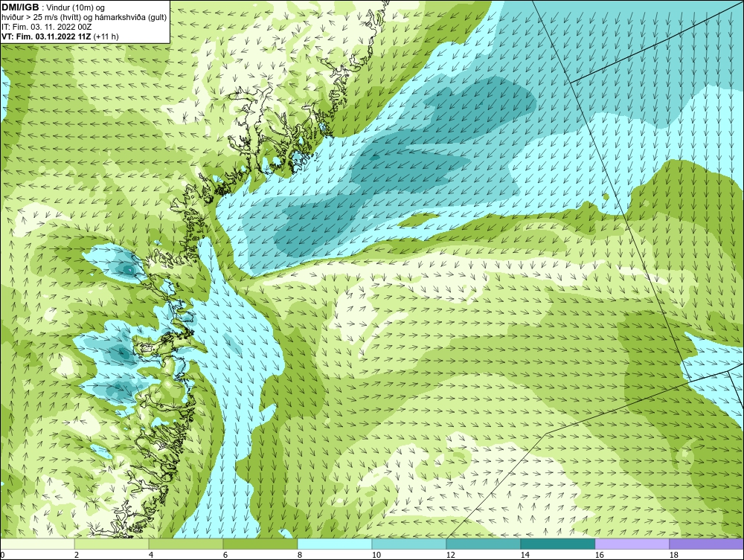Click the legend label '16'
This screenshot has width=744, height=560.
click(599, 555)
